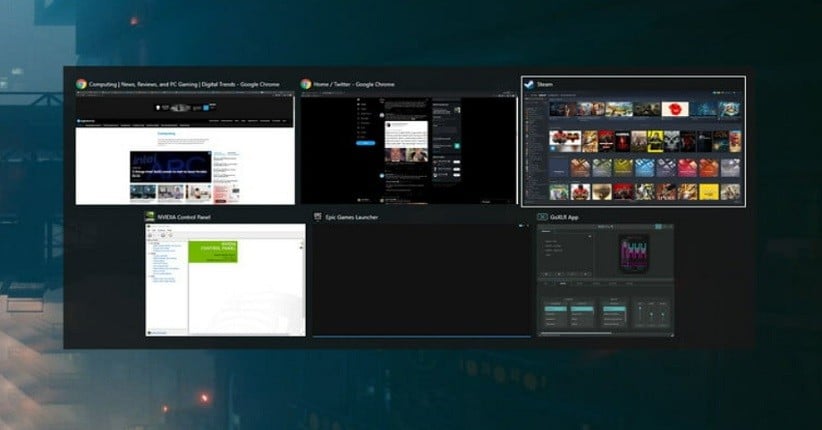Click the Chrome icon beside Computing title
Image resolution: width=822 pixels, height=430 pixels.
tap(81, 84)
